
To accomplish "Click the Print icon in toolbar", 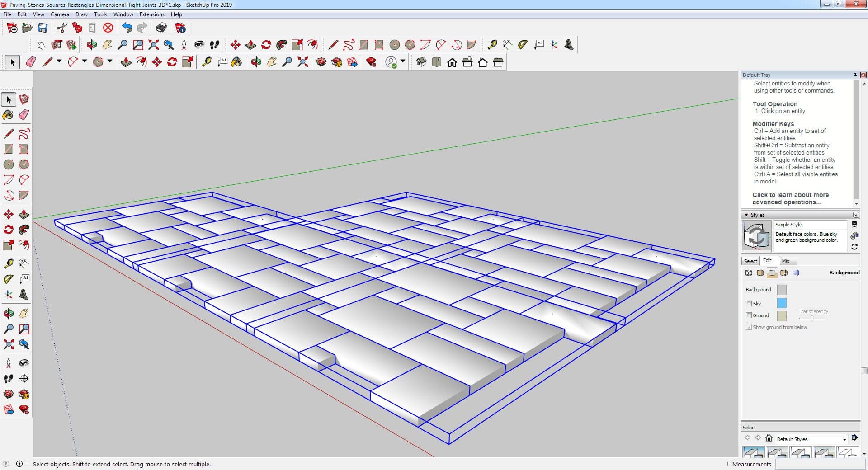I will pyautogui.click(x=161, y=28).
